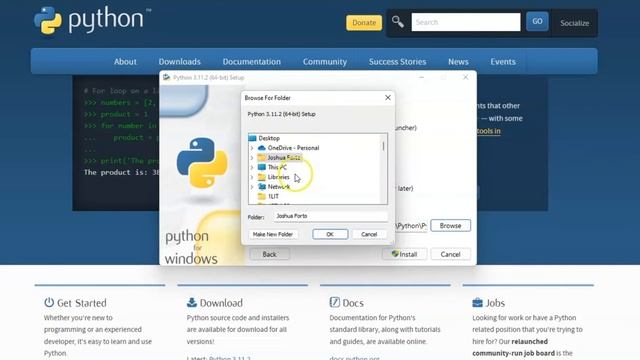Click the Docs section icon

334,302
